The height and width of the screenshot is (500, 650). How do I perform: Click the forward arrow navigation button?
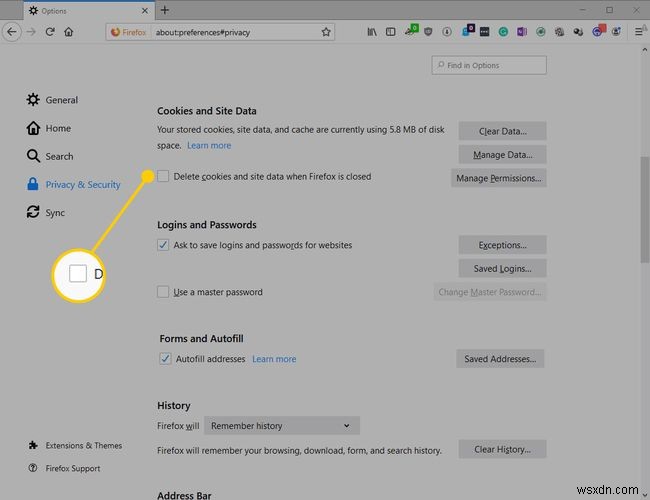(31, 32)
